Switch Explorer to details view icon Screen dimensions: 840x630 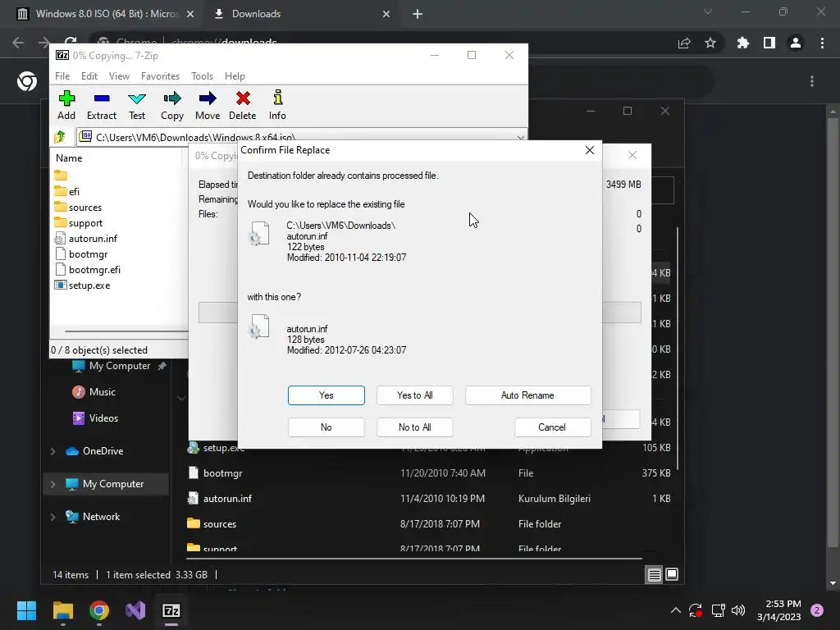pyautogui.click(x=654, y=575)
